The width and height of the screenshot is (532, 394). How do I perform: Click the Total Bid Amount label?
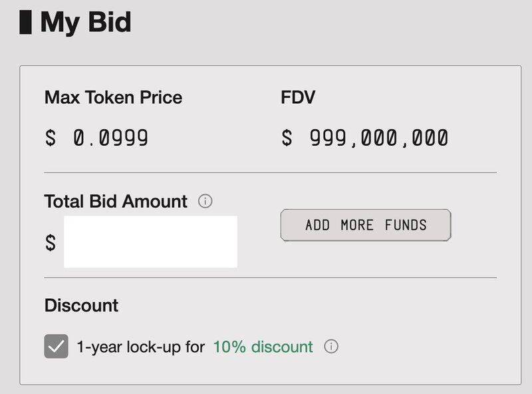coord(116,201)
